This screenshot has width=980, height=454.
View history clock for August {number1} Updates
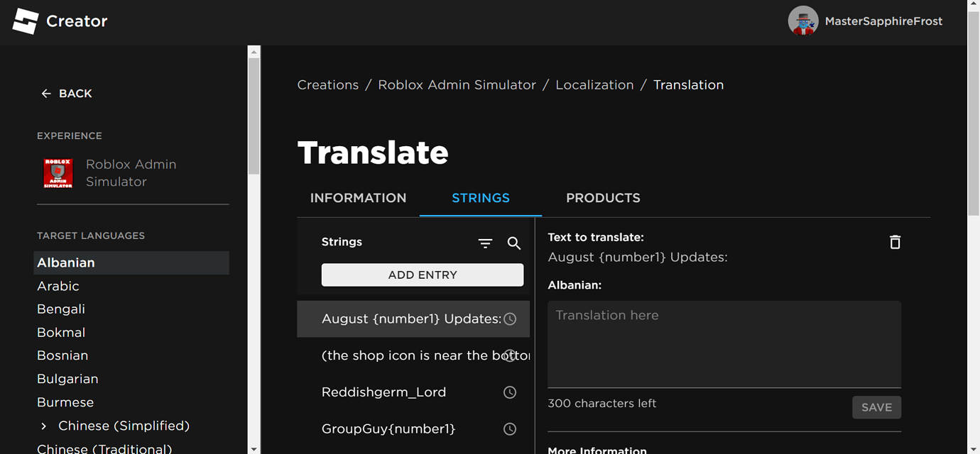point(510,319)
